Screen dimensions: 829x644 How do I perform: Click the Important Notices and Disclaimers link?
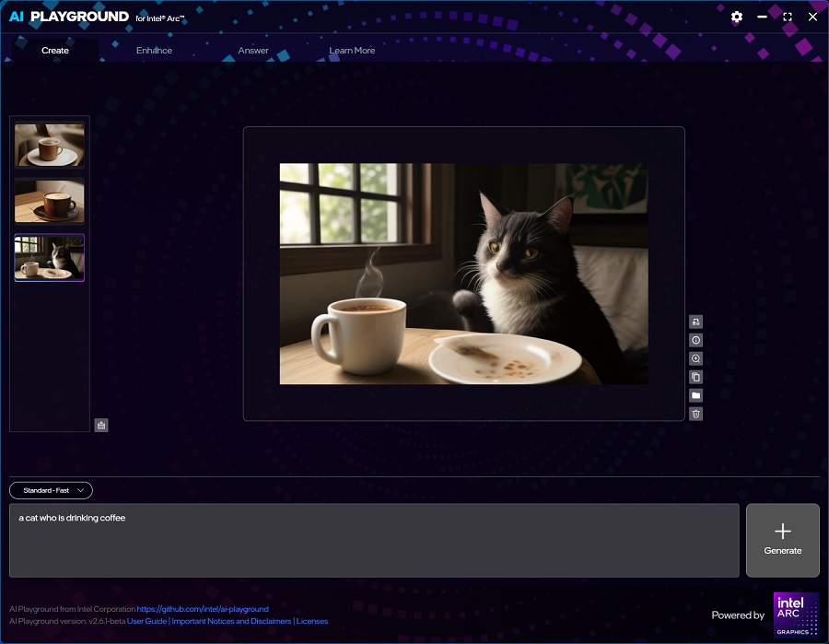coord(231,621)
